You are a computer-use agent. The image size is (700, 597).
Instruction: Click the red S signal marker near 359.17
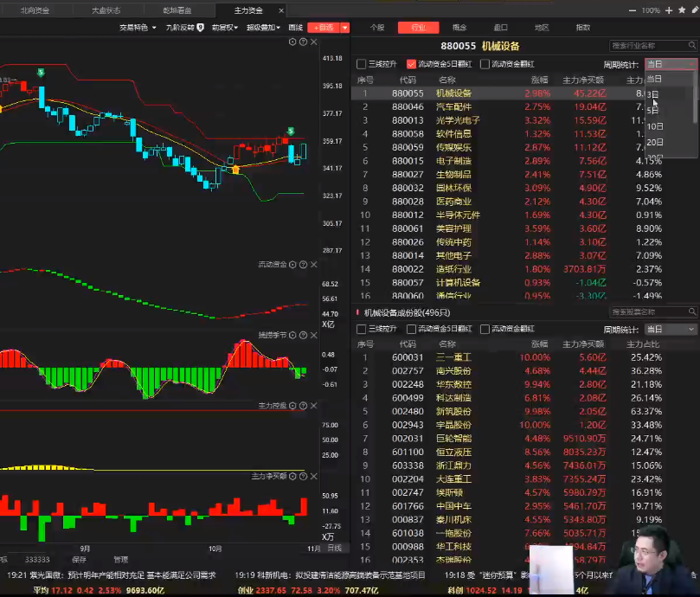click(x=291, y=132)
